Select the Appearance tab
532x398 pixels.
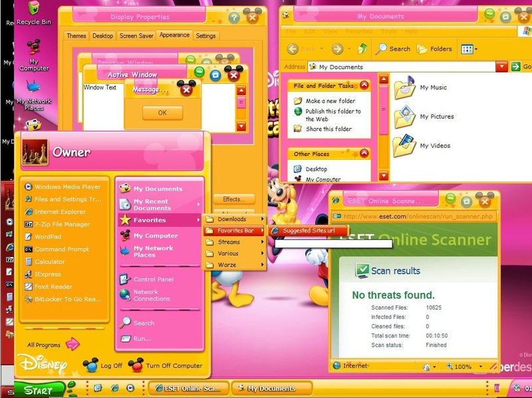[x=174, y=35]
